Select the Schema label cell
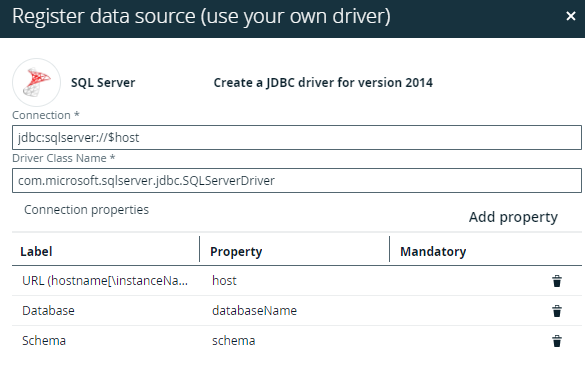Image resolution: width=585 pixels, height=367 pixels. [44, 340]
